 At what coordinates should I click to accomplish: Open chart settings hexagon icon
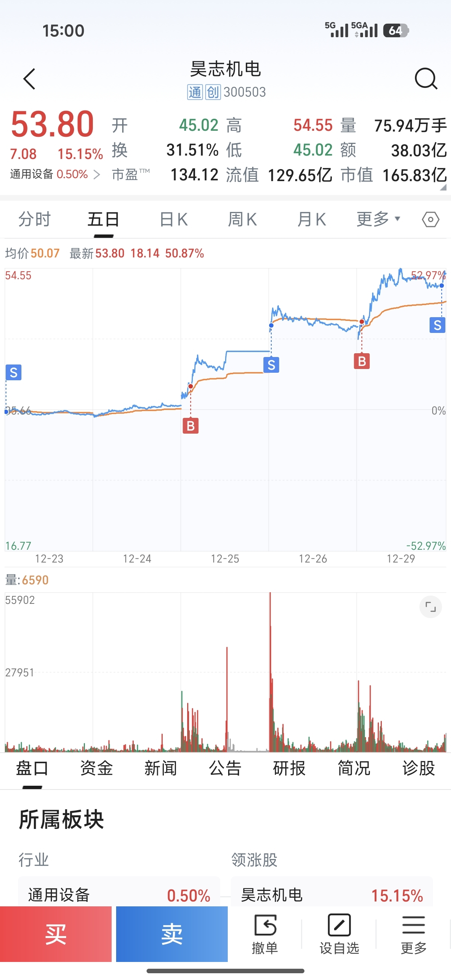tap(430, 219)
